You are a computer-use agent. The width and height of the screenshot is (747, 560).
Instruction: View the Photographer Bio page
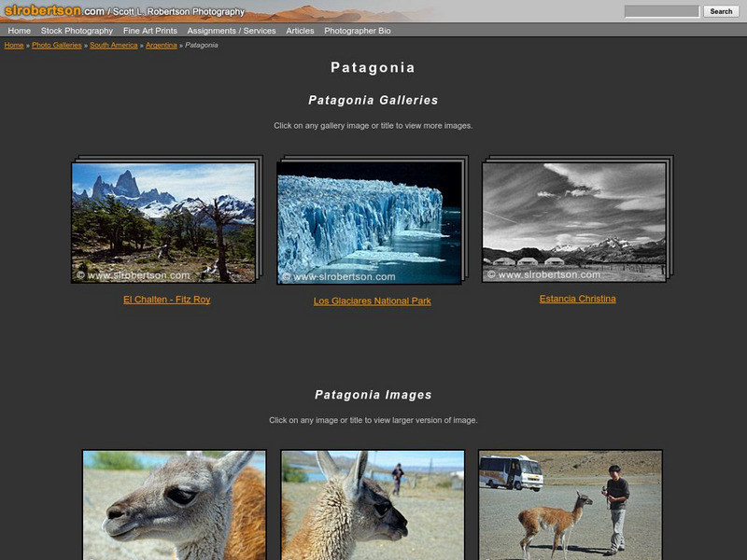(x=358, y=31)
